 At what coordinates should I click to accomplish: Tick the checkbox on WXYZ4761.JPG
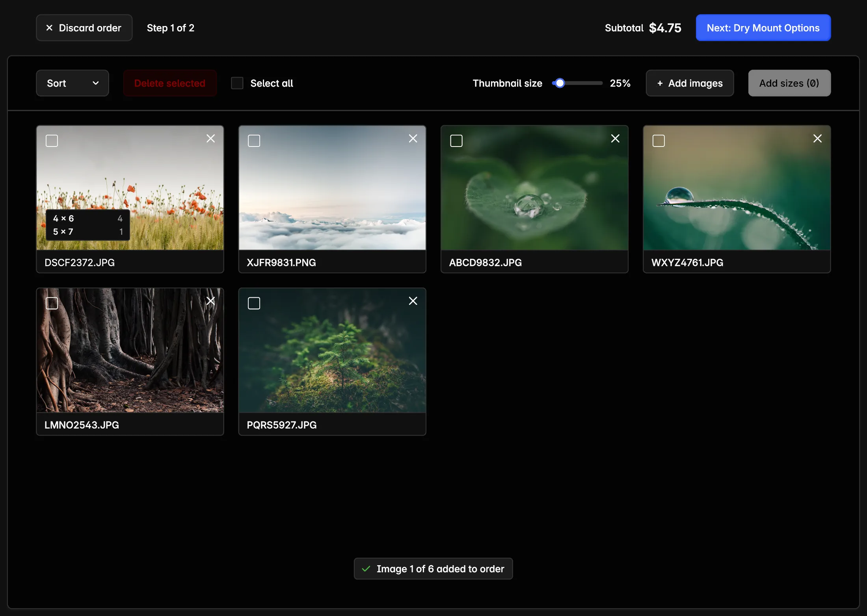click(x=659, y=141)
